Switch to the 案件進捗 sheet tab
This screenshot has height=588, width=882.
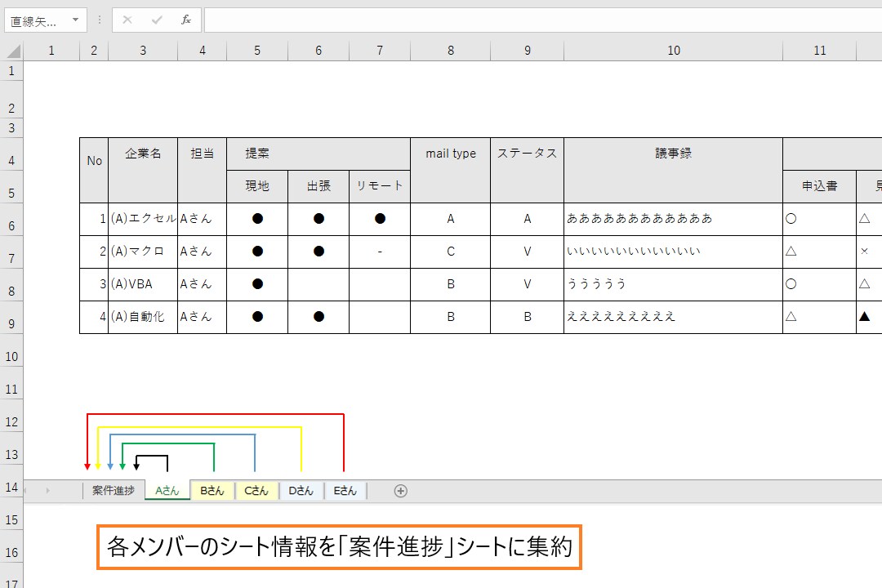pyautogui.click(x=114, y=491)
